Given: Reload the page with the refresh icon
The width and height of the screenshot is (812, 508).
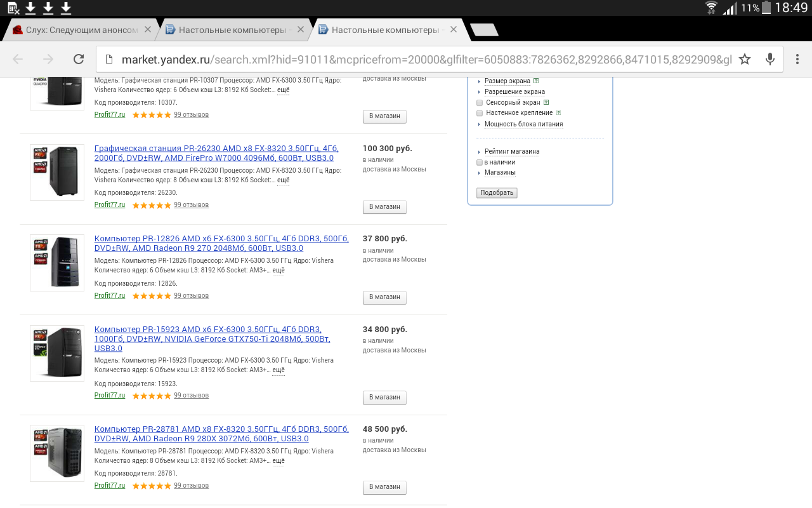Looking at the screenshot, I should click(79, 59).
